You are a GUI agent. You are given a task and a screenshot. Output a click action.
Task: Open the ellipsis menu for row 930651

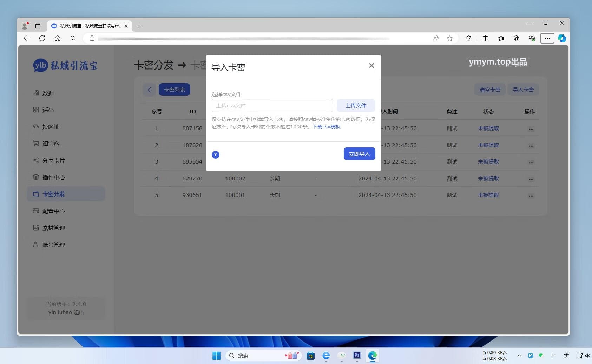click(x=531, y=196)
